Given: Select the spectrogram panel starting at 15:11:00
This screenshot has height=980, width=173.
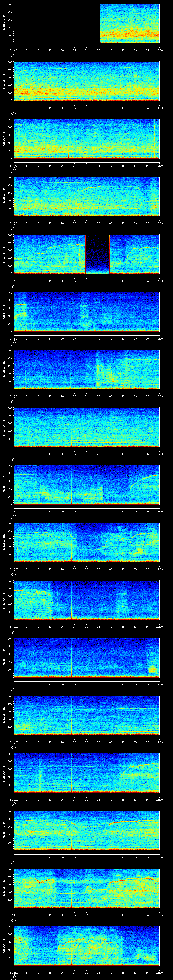Looking at the screenshot, I should (87, 139).
